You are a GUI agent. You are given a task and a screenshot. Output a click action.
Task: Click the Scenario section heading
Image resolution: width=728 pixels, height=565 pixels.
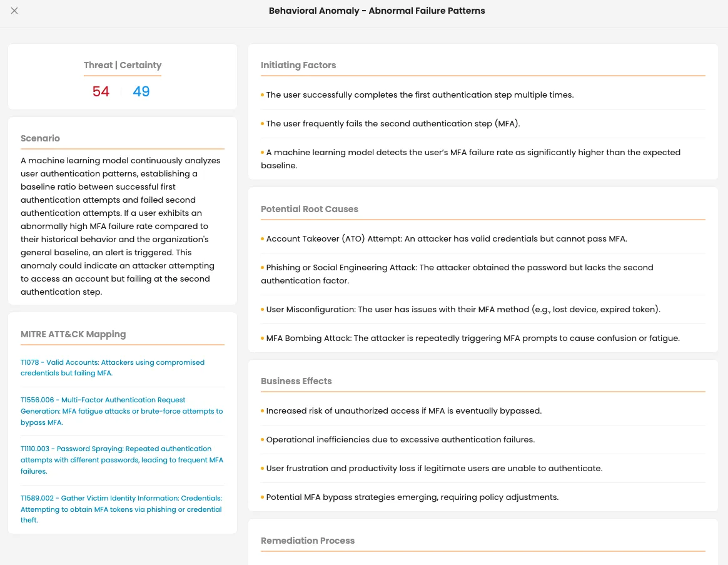pyautogui.click(x=40, y=138)
